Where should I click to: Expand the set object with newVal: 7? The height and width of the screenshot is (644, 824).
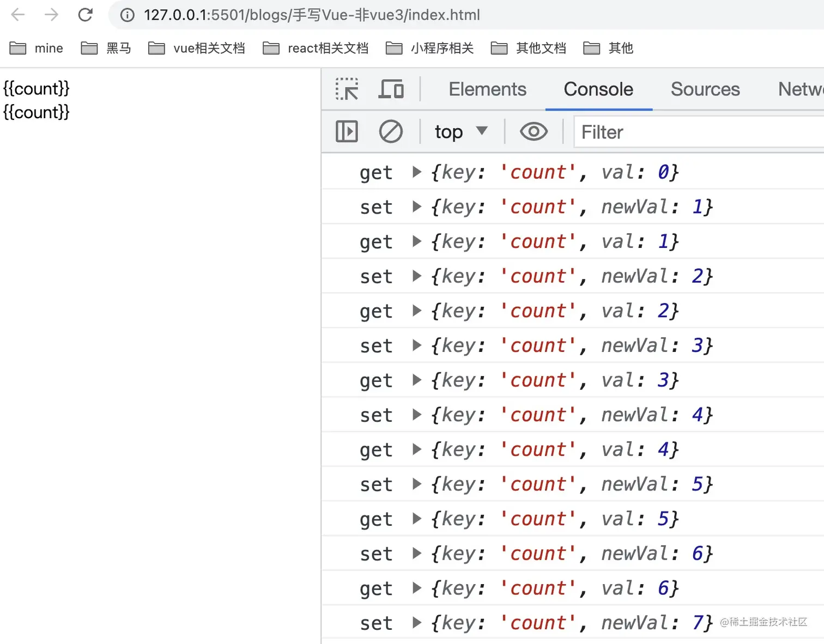tap(417, 623)
